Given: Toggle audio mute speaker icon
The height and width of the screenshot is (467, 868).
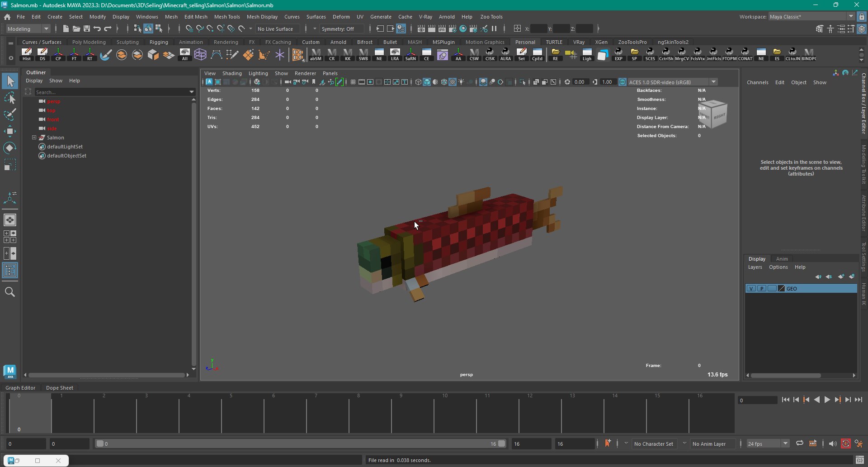Looking at the screenshot, I should coord(832,443).
